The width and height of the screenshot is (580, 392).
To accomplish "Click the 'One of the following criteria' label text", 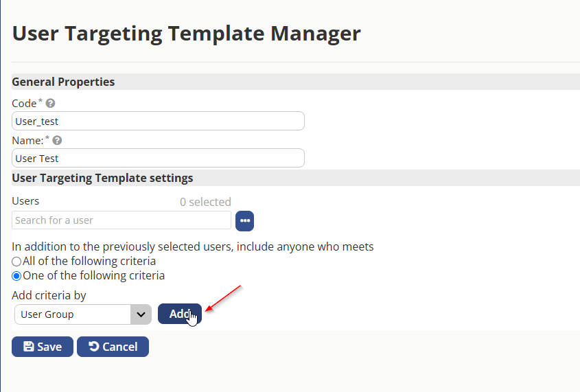I will click(93, 275).
